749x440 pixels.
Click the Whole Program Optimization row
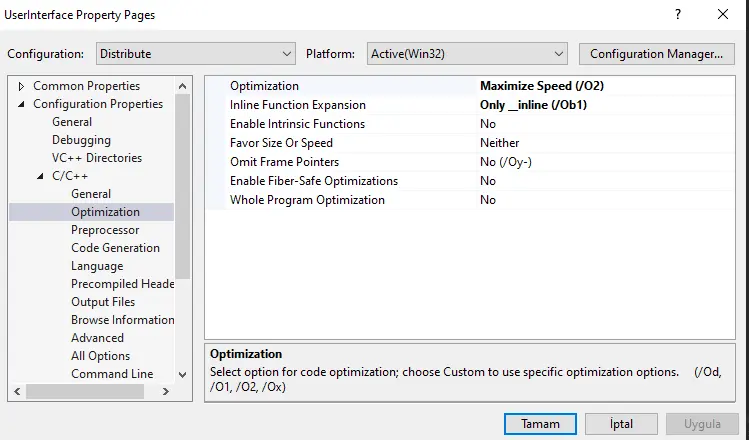(307, 200)
